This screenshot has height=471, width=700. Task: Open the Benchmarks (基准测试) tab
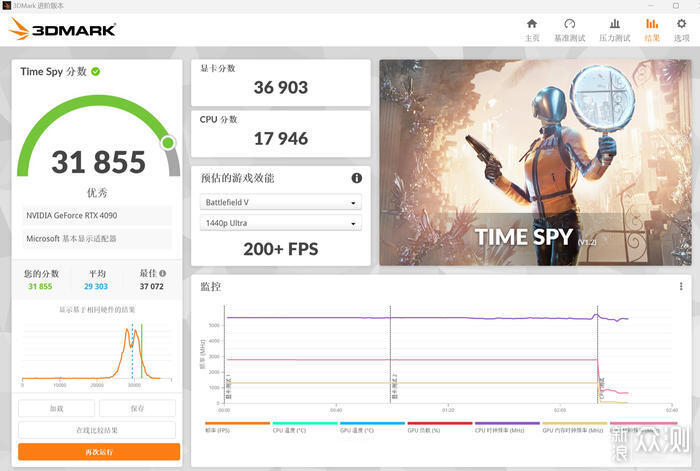click(569, 30)
